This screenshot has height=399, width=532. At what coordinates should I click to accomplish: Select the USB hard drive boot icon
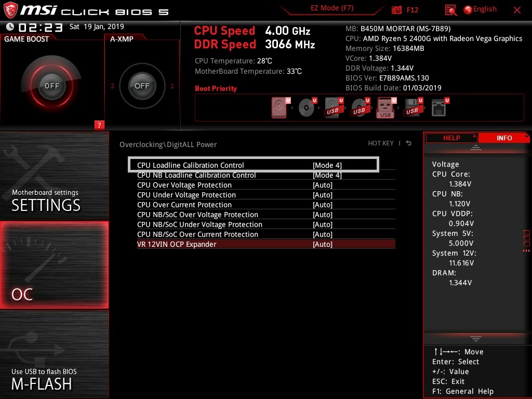(332, 108)
